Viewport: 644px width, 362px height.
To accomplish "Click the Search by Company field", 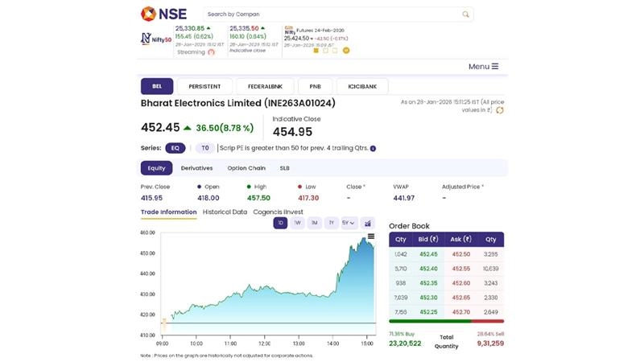I will (330, 14).
